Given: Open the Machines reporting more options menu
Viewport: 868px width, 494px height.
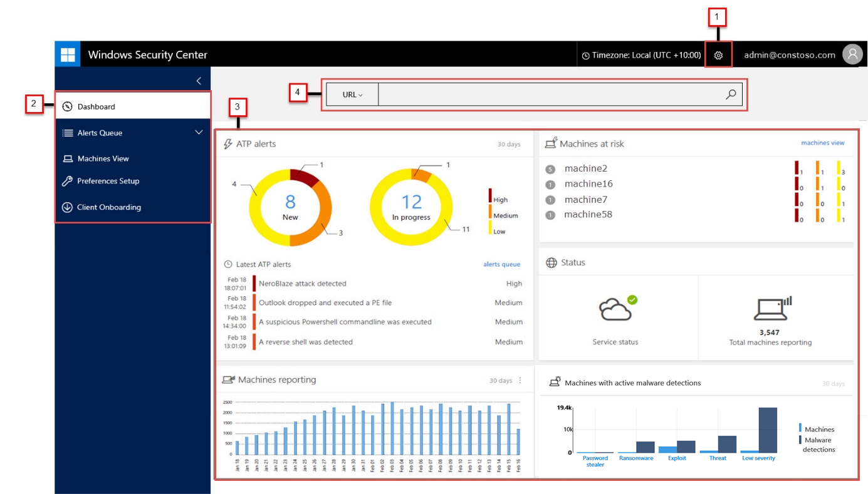Looking at the screenshot, I should point(520,381).
